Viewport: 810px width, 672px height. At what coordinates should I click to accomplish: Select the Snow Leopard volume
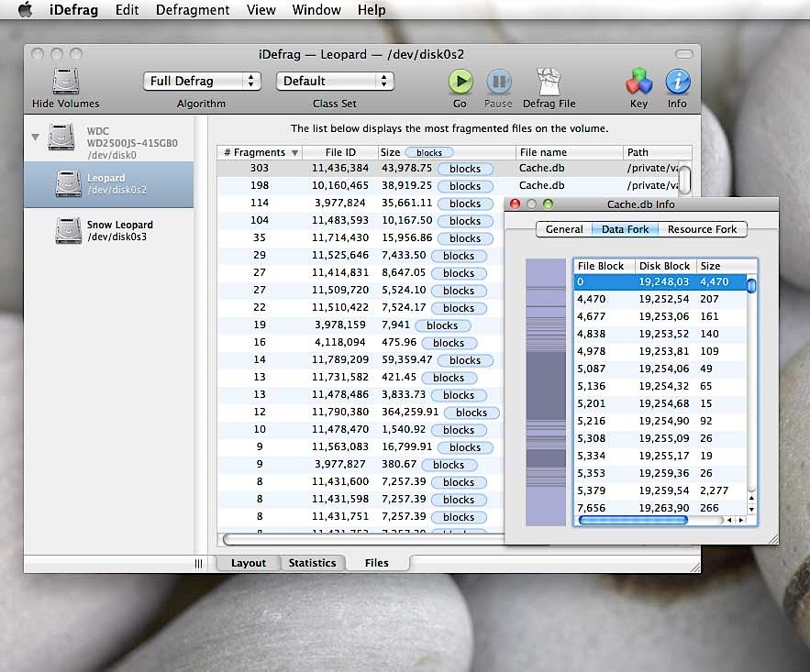(108, 230)
